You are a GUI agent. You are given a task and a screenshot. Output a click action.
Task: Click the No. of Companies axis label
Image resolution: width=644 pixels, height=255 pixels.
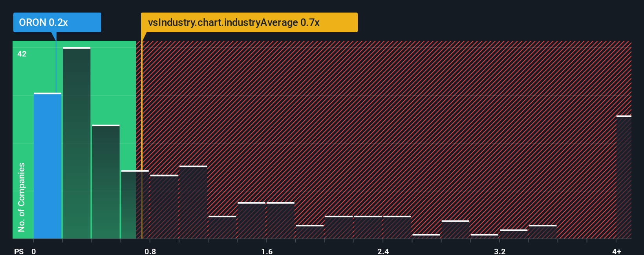(x=22, y=197)
